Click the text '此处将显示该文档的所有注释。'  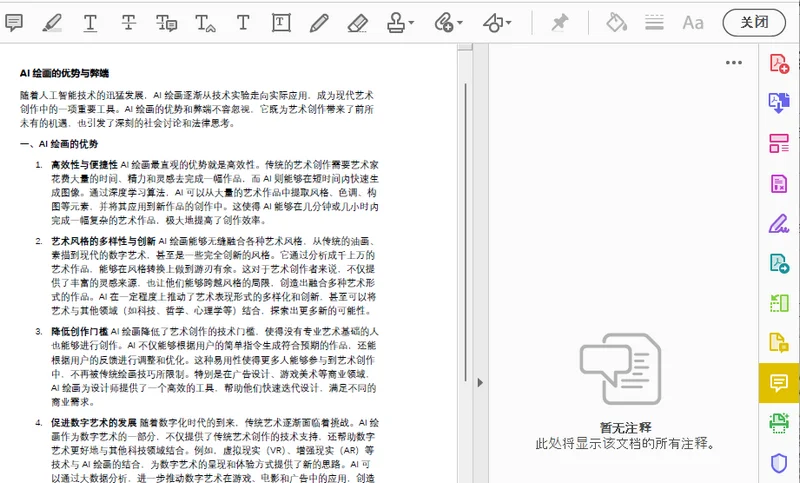click(626, 444)
